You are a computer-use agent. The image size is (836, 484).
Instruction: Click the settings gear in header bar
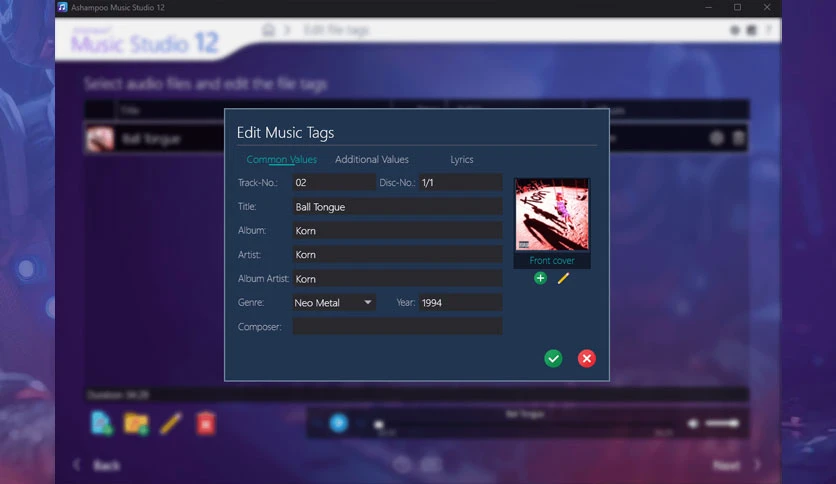[734, 30]
